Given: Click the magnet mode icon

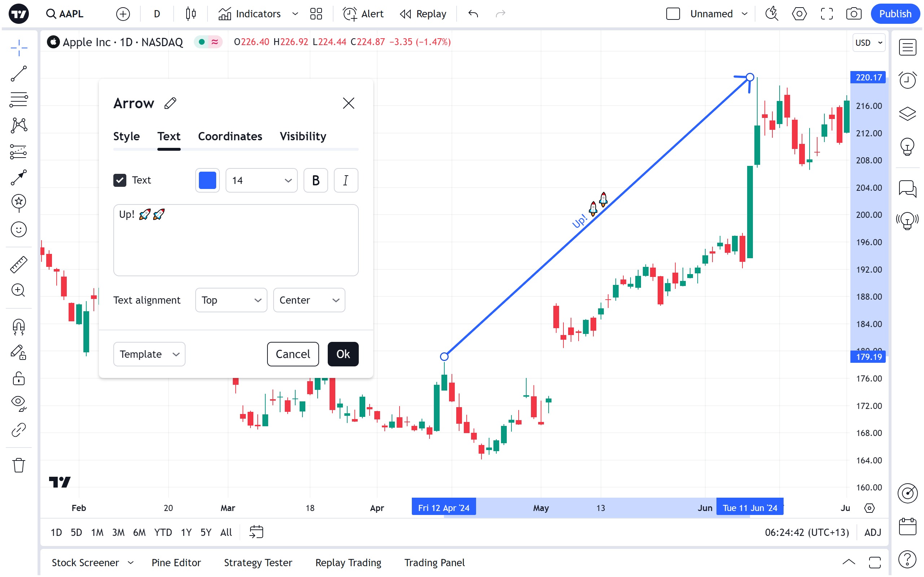Looking at the screenshot, I should tap(18, 327).
